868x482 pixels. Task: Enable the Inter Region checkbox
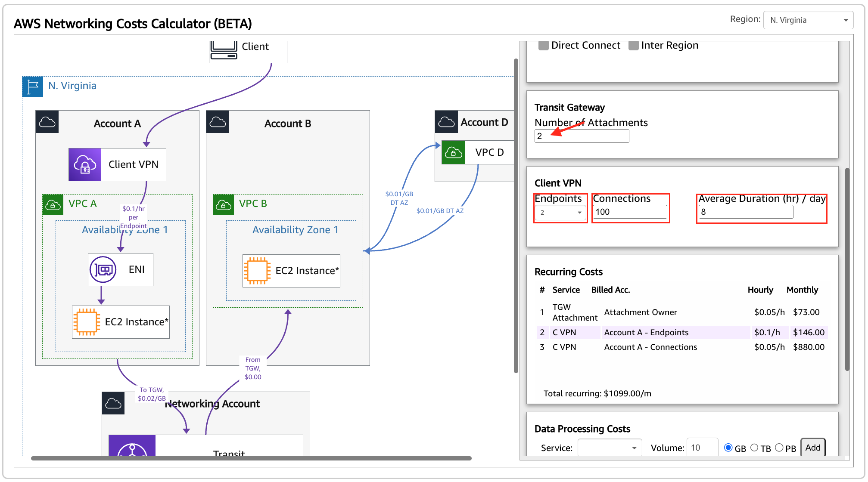coord(633,46)
